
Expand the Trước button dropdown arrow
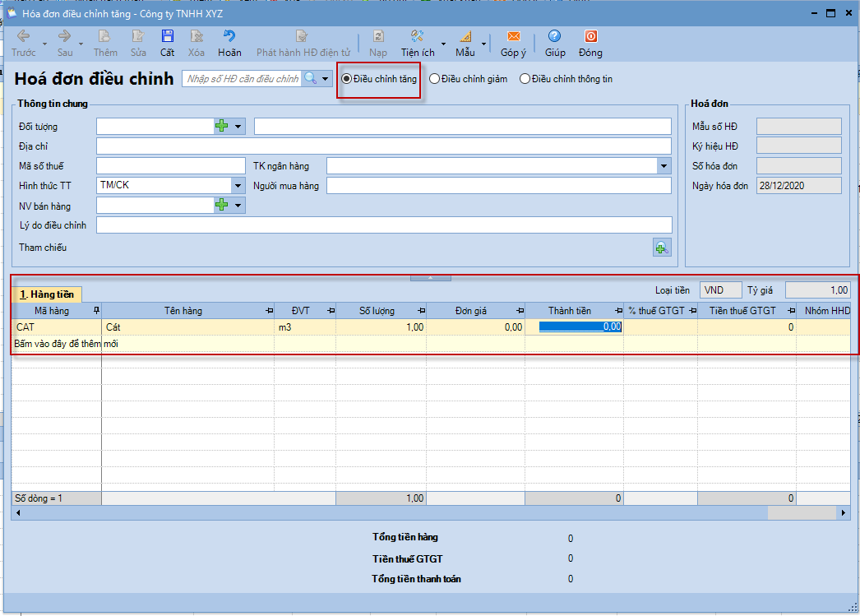44,44
